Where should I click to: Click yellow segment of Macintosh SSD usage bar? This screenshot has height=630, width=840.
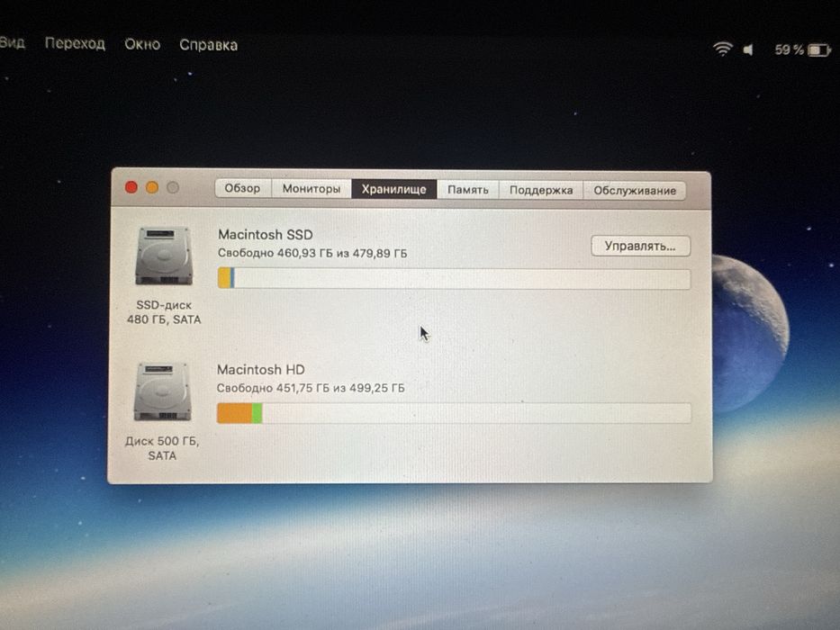tap(224, 278)
